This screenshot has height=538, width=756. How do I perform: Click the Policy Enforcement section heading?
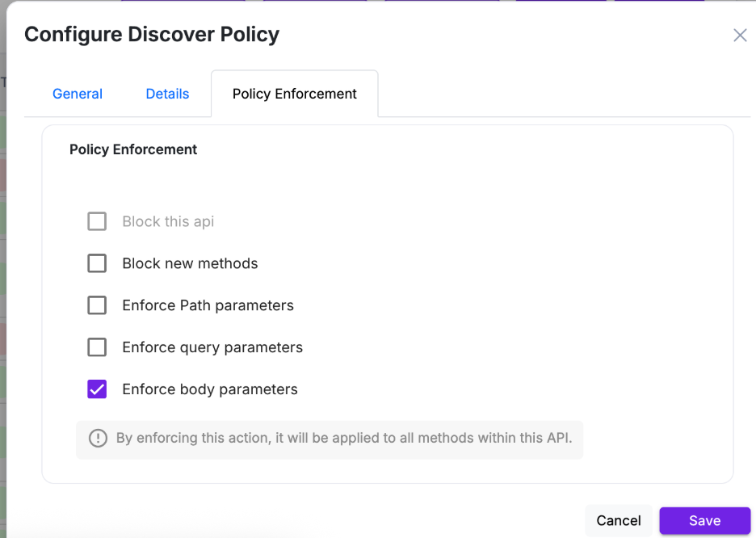pyautogui.click(x=133, y=149)
